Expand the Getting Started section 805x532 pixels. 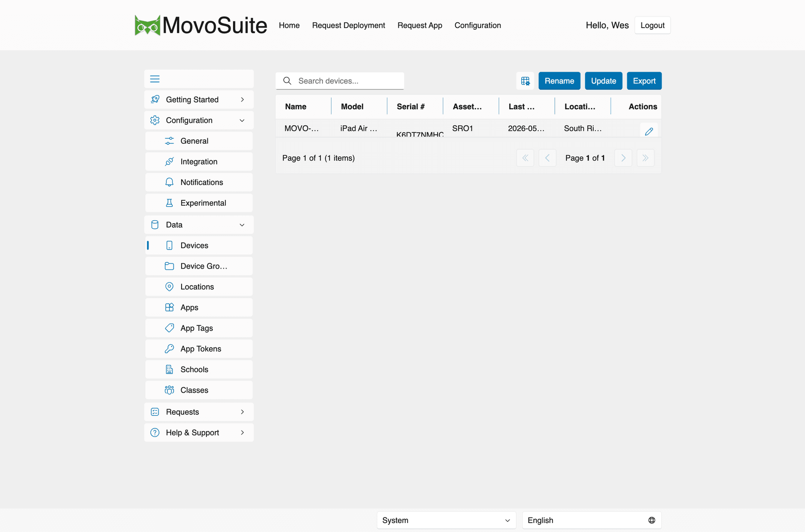199,100
